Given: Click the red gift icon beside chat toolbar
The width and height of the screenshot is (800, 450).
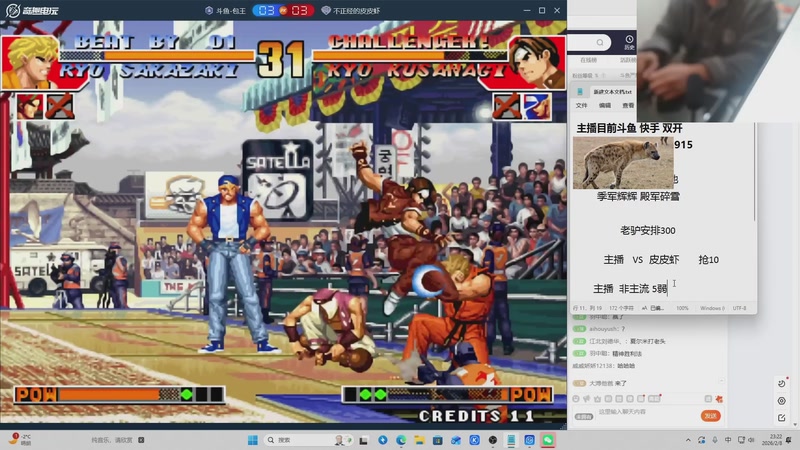Looking at the screenshot, I should [x=719, y=399].
